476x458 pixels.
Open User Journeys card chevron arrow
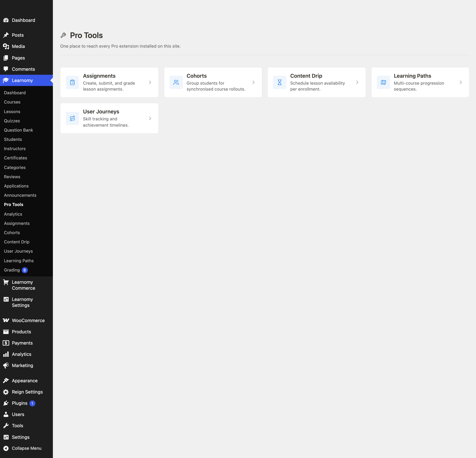(150, 118)
